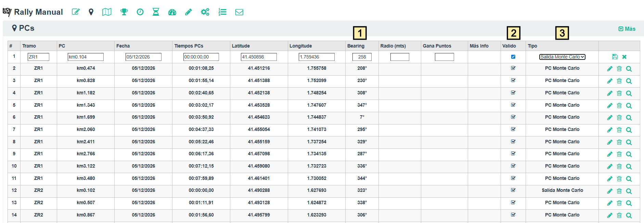The width and height of the screenshot is (644, 223).
Task: Uncheck the Valido checkbox in row 1
Action: click(x=513, y=57)
